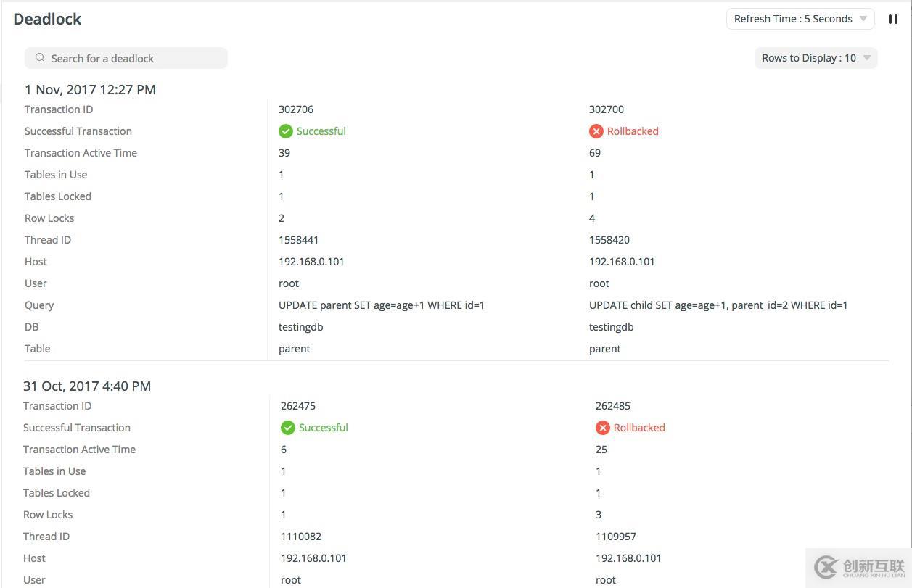Screen dimensions: 912x588
Task: Click green Successful checkmark for transaction 302706
Action: coord(286,131)
